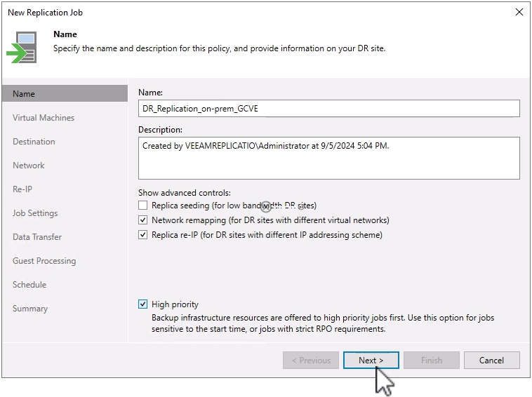Close the New Replication Job dialog

(x=519, y=13)
